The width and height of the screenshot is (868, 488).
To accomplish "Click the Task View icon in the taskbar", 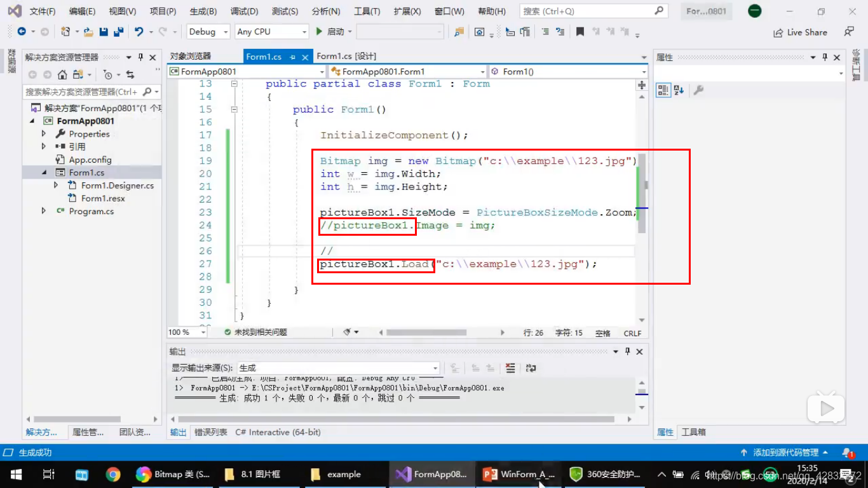I will point(48,474).
